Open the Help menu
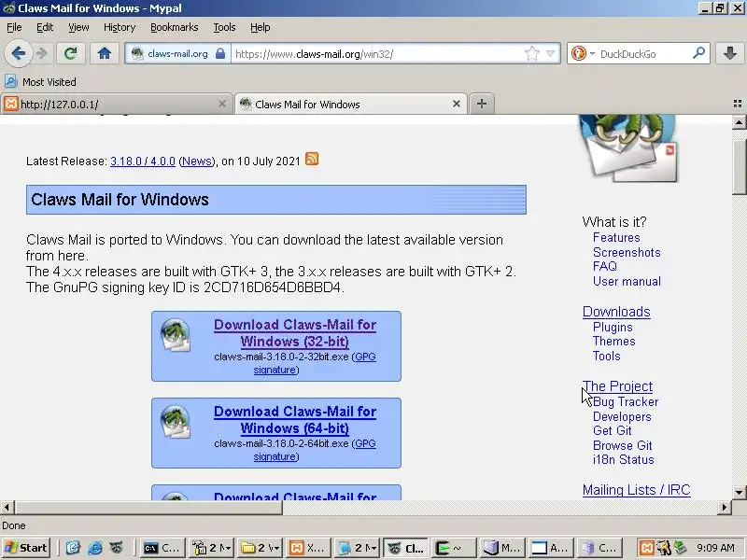The image size is (747, 560). click(x=261, y=27)
